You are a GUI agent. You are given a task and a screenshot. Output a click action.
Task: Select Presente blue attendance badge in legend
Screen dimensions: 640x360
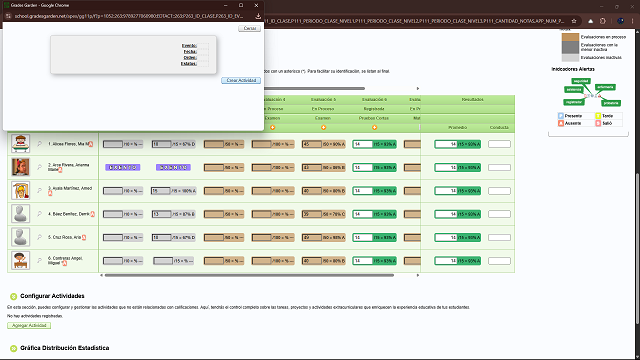coord(560,116)
